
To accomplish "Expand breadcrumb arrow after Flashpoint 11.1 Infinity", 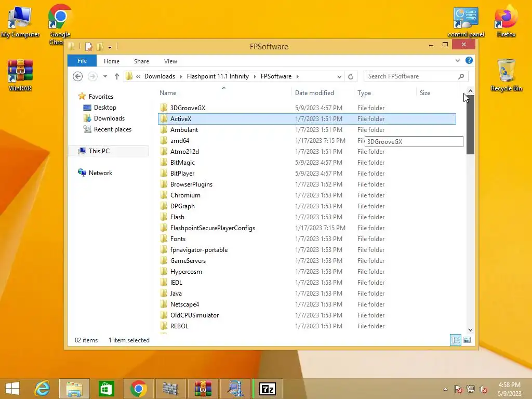I will click(x=255, y=77).
